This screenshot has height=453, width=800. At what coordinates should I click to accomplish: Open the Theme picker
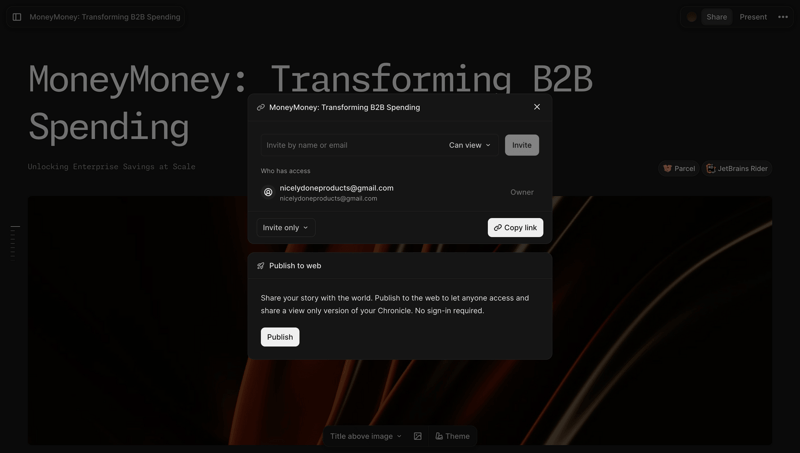click(452, 436)
